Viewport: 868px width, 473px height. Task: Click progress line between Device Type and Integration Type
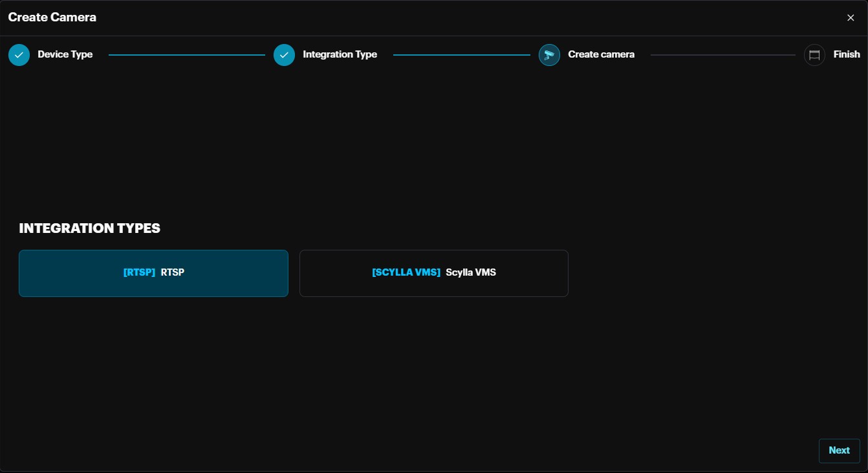187,55
